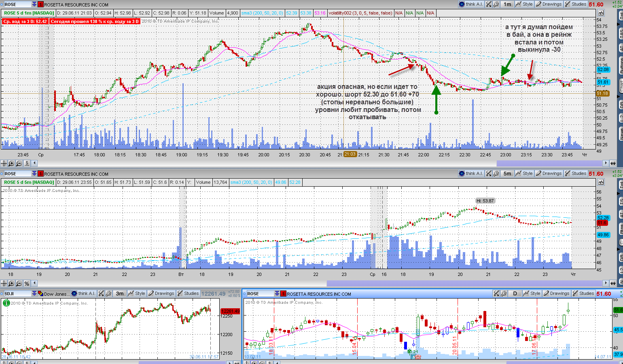Click Style button on the daily ROSE chart
Image resolution: width=623 pixels, height=364 pixels.
(532, 293)
